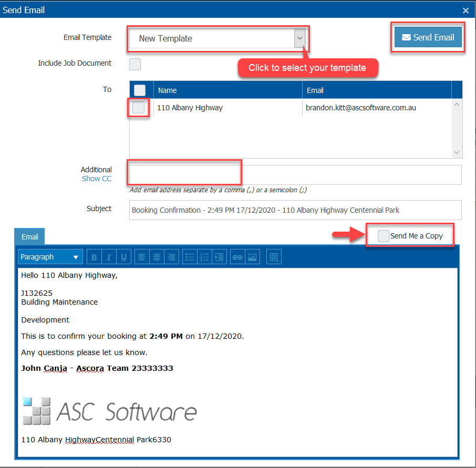Screen dimensions: 476x468
Task: Click into the Additional email addresses field
Action: 295,174
